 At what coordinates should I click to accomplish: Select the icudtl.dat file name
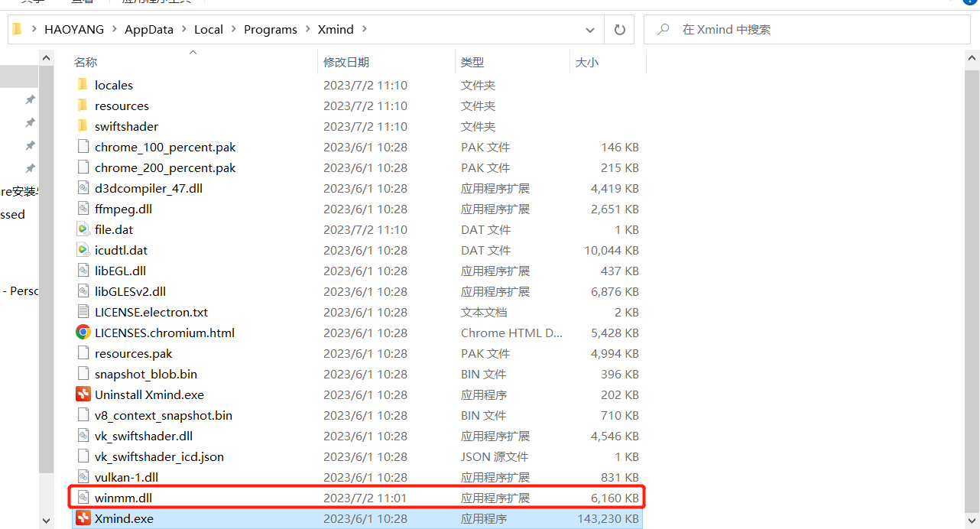(122, 250)
